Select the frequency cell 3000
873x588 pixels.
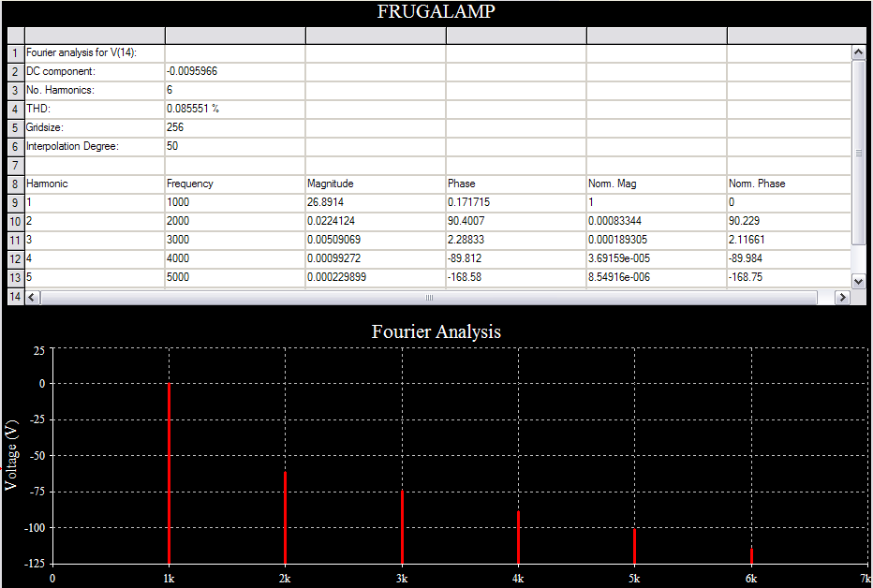(x=235, y=241)
